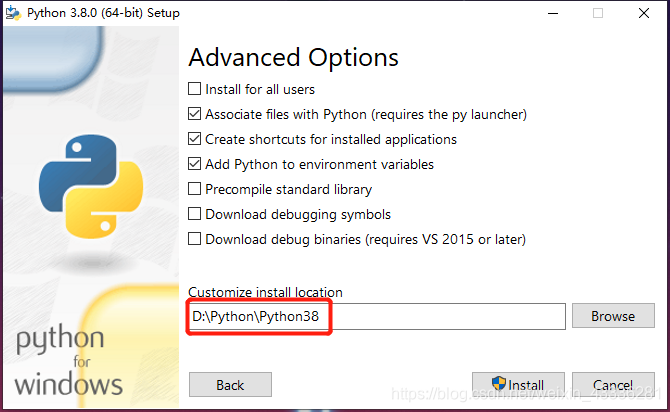
Task: Enable Precompile standard library option
Action: (x=194, y=189)
